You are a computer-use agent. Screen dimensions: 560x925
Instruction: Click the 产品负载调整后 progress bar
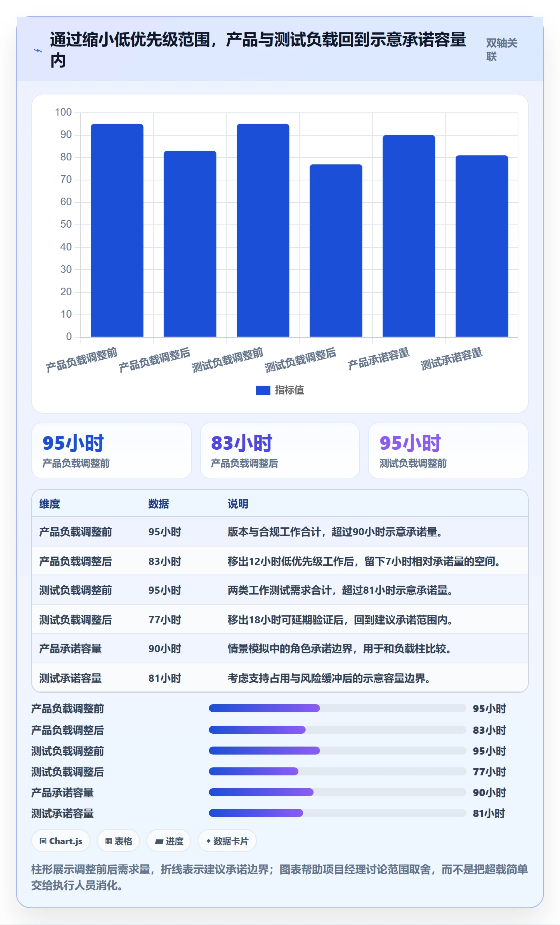(337, 730)
